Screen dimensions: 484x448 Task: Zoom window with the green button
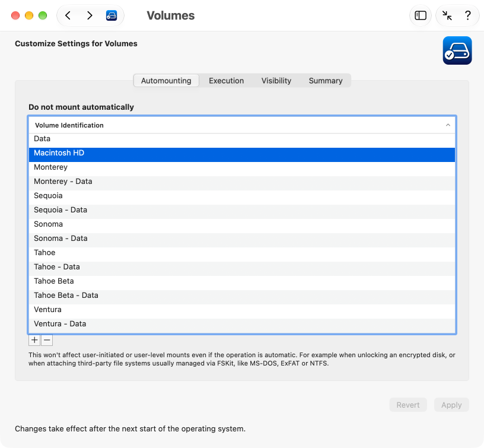pyautogui.click(x=43, y=15)
